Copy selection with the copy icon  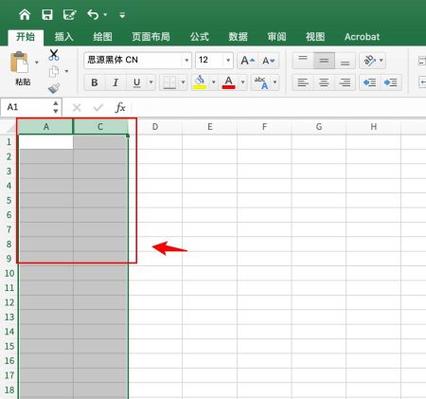tap(54, 71)
